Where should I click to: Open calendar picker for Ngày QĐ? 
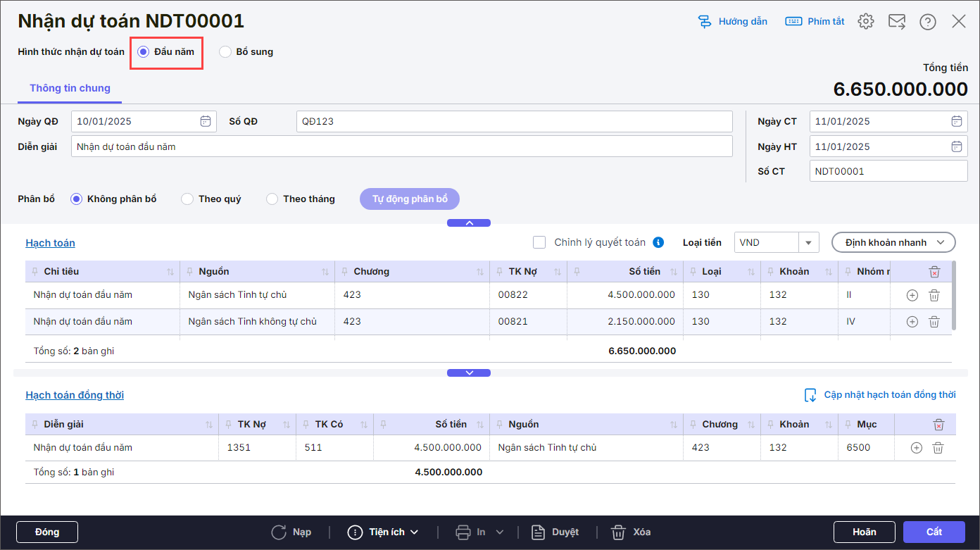pos(205,121)
